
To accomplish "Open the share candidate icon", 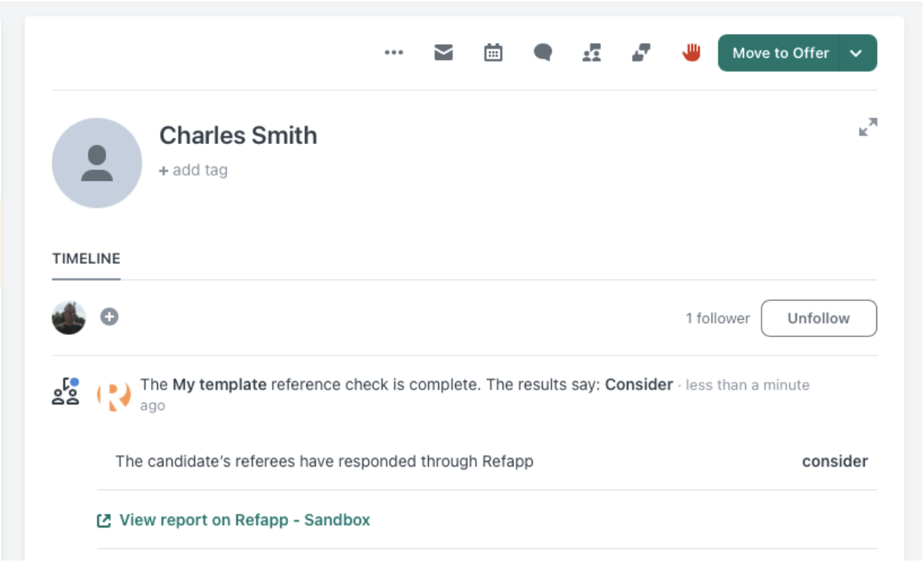I will tap(591, 52).
